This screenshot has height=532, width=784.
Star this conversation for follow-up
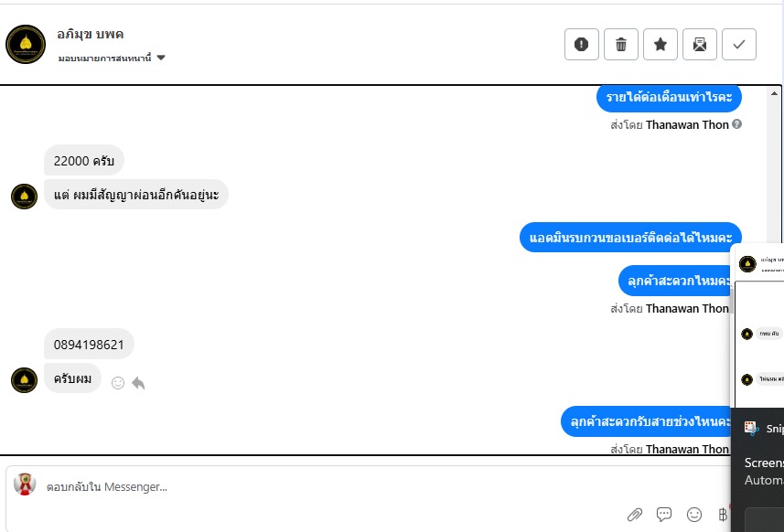660,45
